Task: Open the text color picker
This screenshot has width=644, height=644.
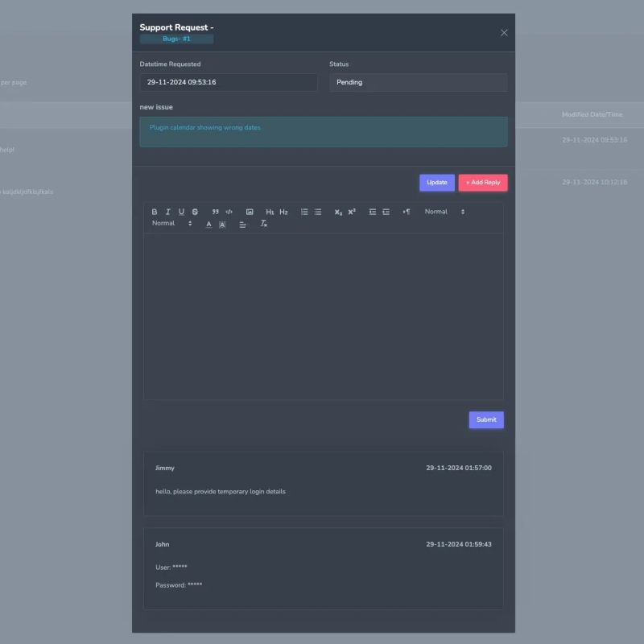Action: (x=208, y=225)
